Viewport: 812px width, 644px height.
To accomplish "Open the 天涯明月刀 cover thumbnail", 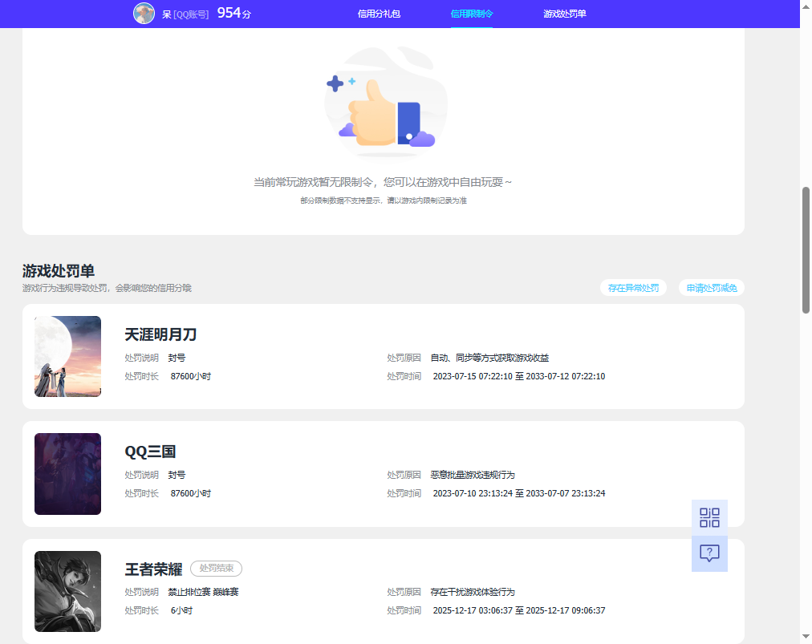I will (x=68, y=357).
